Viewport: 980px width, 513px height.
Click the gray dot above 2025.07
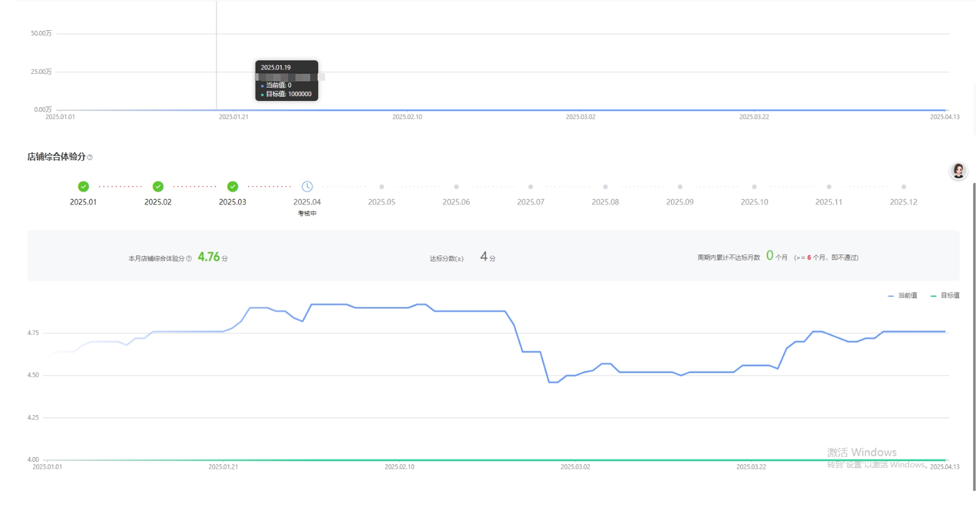tap(531, 187)
